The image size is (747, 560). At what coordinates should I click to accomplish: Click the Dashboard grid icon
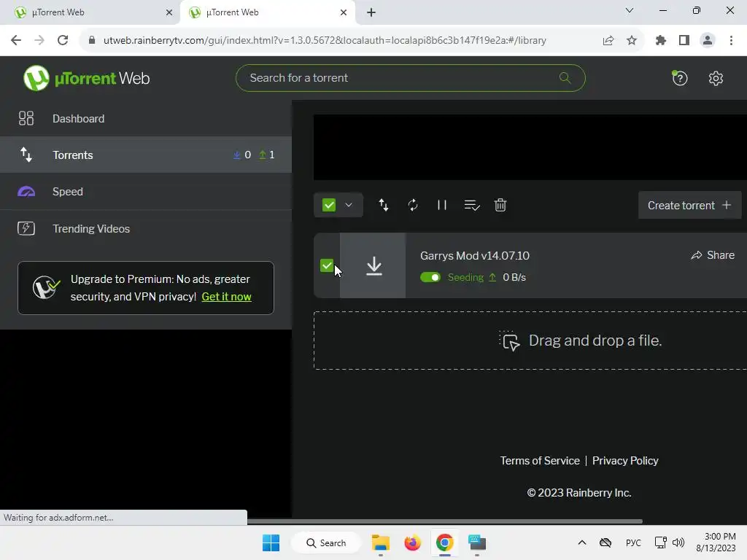(x=26, y=118)
